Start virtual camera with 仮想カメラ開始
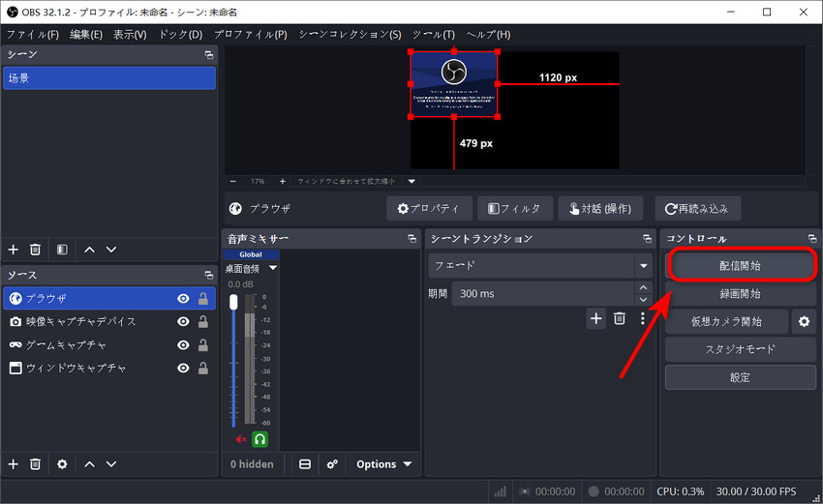This screenshot has width=823, height=504. (726, 321)
